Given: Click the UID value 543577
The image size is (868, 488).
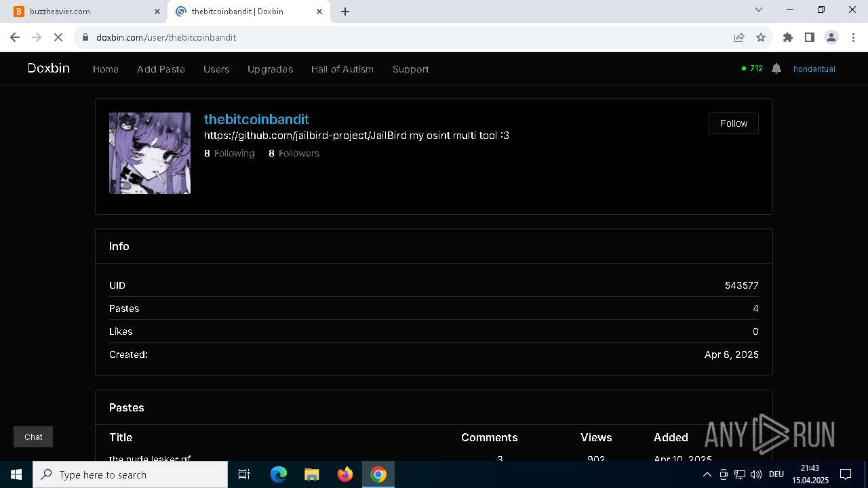Looking at the screenshot, I should tap(742, 285).
